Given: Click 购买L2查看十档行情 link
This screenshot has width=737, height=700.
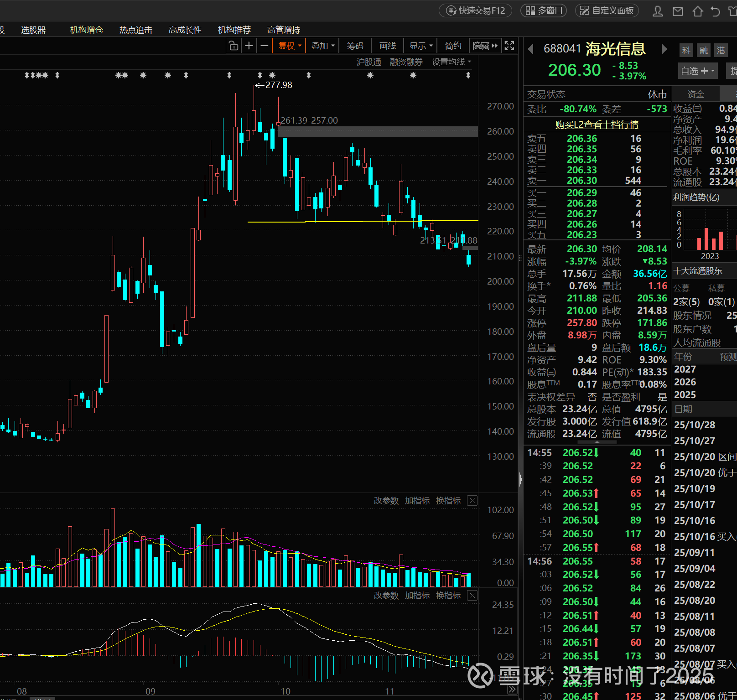Looking at the screenshot, I should pyautogui.click(x=597, y=124).
